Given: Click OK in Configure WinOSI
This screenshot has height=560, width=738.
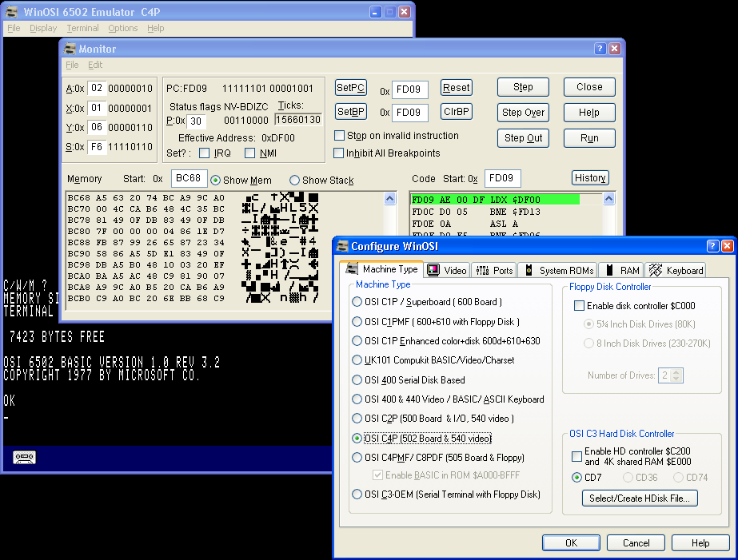Looking at the screenshot, I should pyautogui.click(x=571, y=542).
